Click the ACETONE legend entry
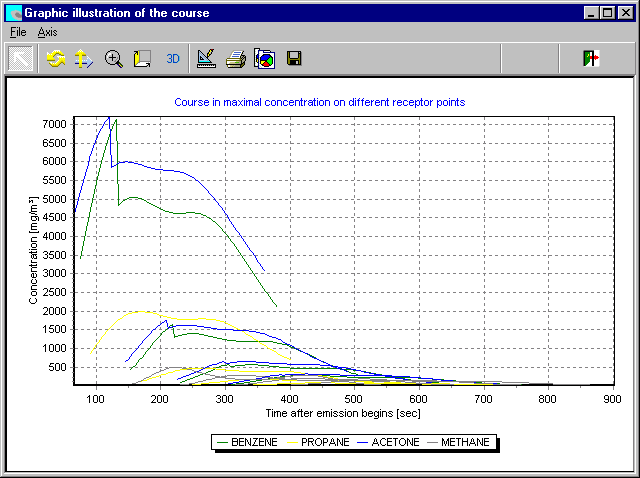The width and height of the screenshot is (640, 478). pyautogui.click(x=395, y=442)
